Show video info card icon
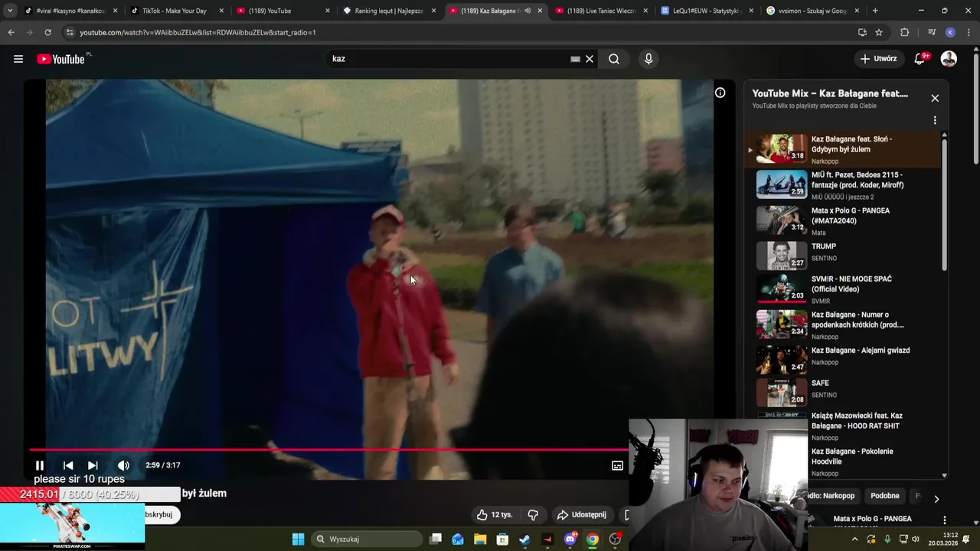Viewport: 980px width, 551px height. [720, 93]
